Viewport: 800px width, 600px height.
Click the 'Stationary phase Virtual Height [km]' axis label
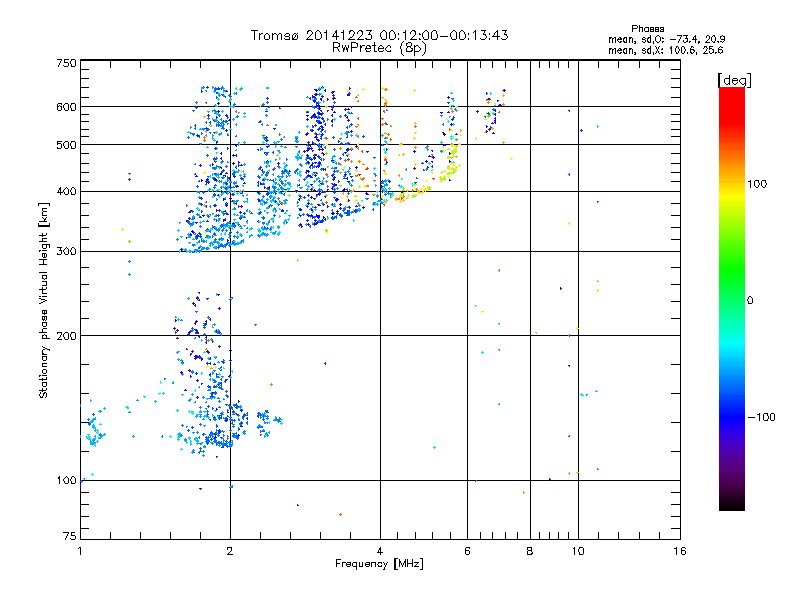coord(44,300)
